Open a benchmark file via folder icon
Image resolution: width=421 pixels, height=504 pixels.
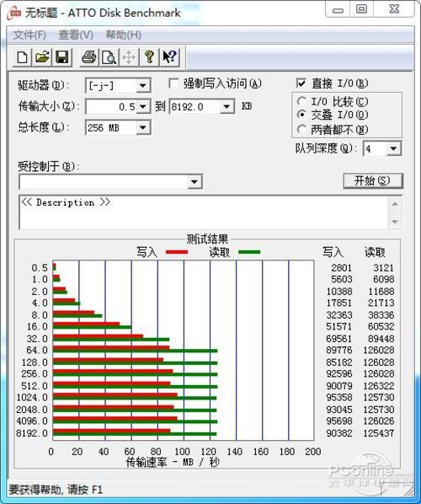[42, 57]
